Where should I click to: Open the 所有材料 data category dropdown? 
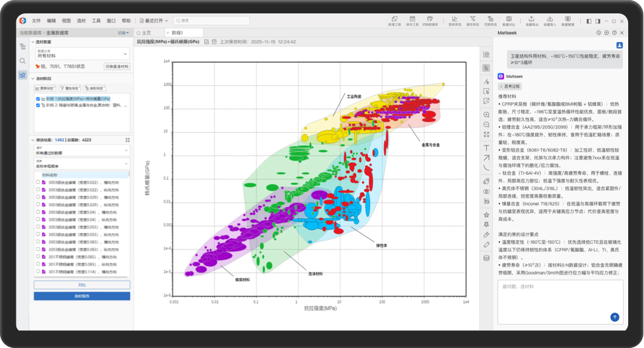[x=82, y=54]
